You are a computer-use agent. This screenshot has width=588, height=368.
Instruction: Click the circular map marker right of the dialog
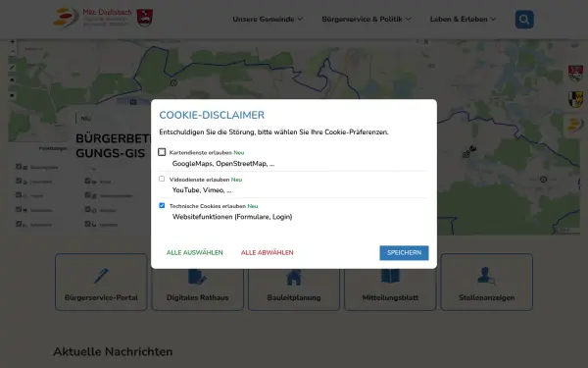543,180
